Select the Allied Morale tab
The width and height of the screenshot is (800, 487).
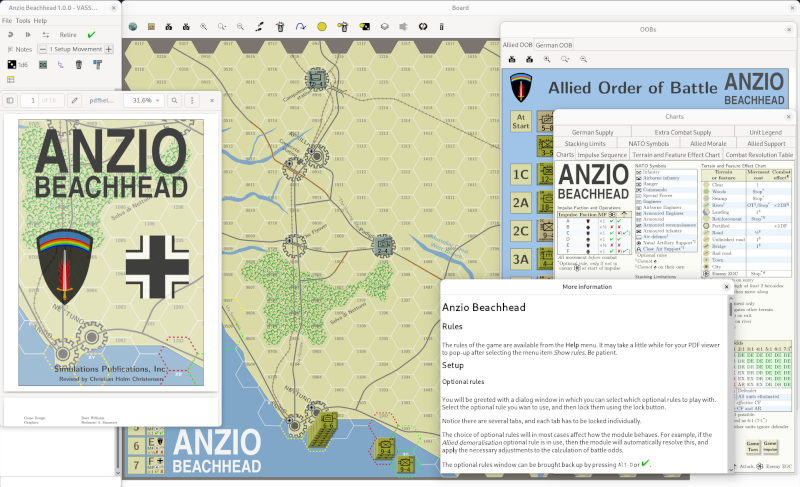point(708,143)
